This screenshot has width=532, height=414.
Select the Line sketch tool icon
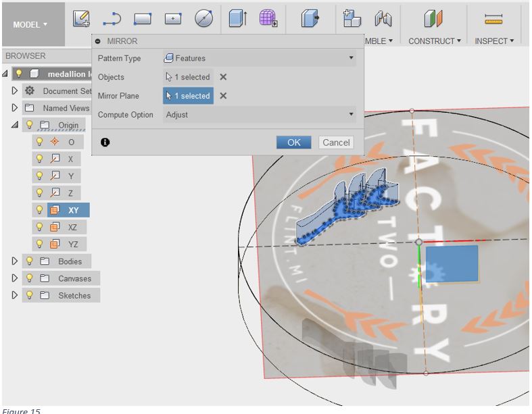pos(112,19)
